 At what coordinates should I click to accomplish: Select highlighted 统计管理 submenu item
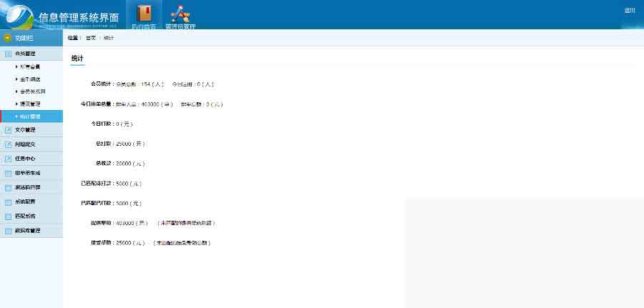pyautogui.click(x=31, y=116)
